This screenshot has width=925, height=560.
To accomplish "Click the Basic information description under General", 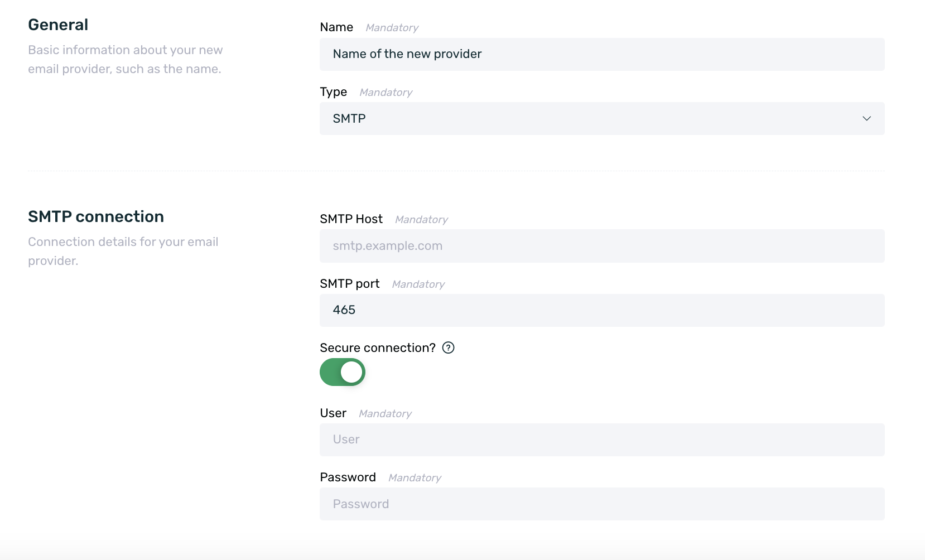I will 125,59.
